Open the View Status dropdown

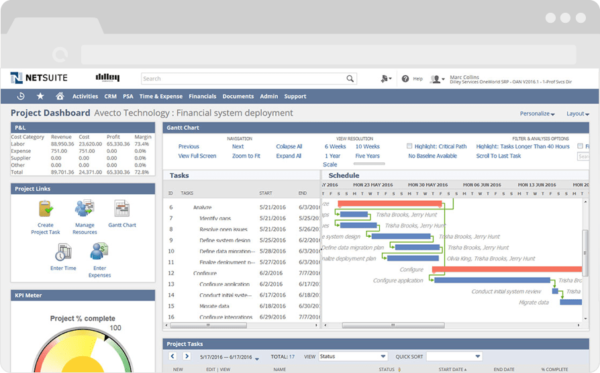pyautogui.click(x=352, y=357)
